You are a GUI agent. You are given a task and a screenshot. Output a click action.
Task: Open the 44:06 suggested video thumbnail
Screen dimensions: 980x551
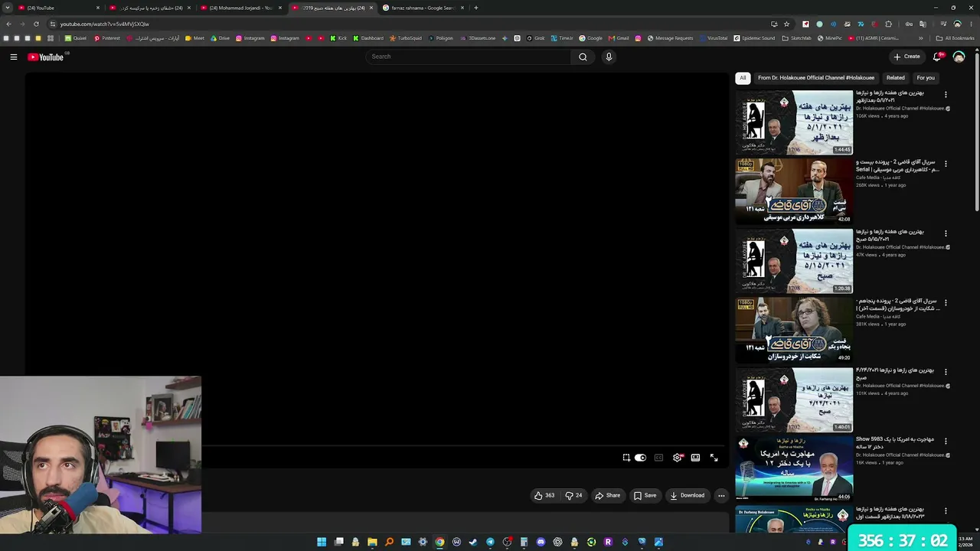tap(794, 469)
